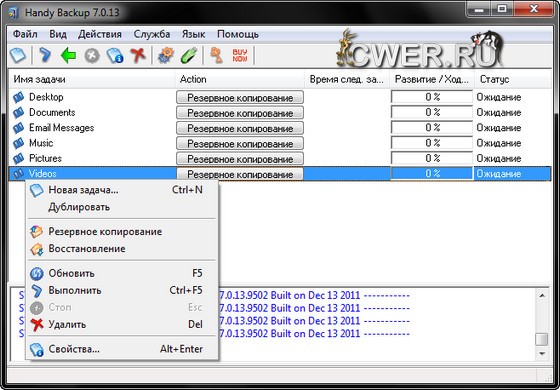Click Резервное копирование button in Pictures row

[240, 159]
